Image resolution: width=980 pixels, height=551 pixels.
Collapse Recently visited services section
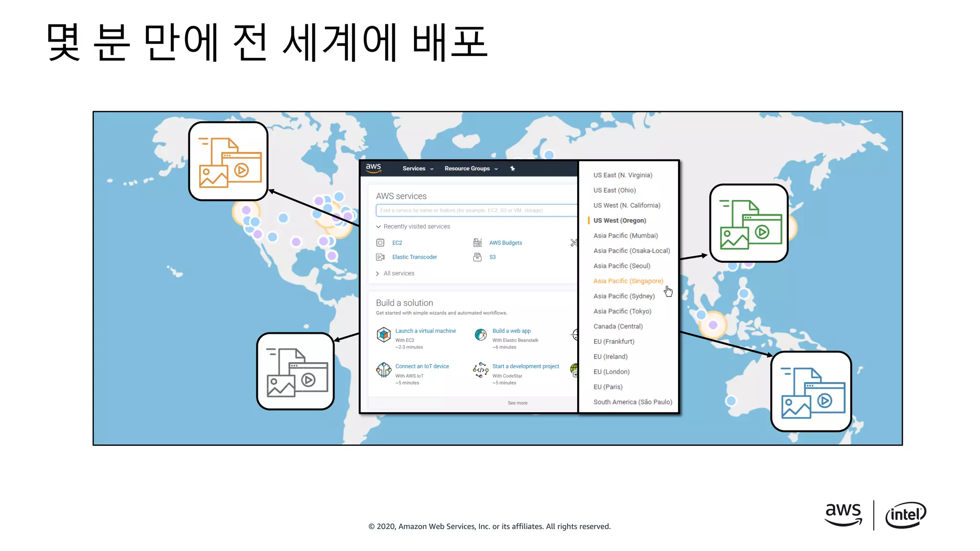pos(413,227)
